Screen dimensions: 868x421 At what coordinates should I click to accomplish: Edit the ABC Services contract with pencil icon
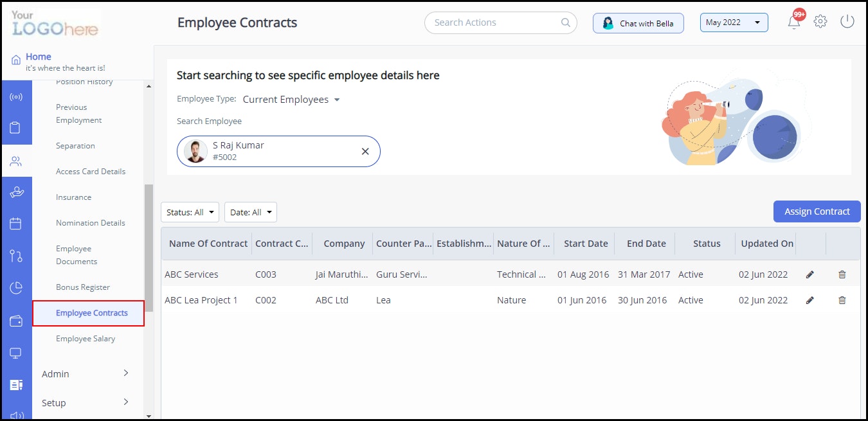tap(809, 274)
